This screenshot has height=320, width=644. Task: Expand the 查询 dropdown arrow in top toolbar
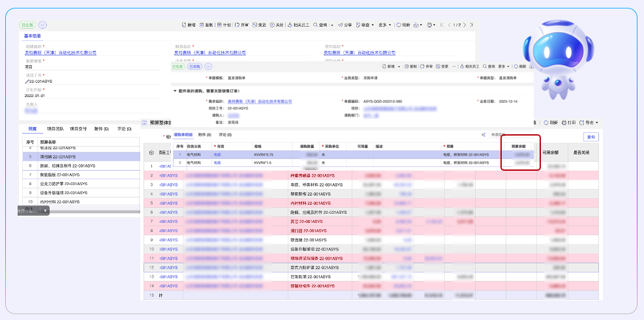332,25
